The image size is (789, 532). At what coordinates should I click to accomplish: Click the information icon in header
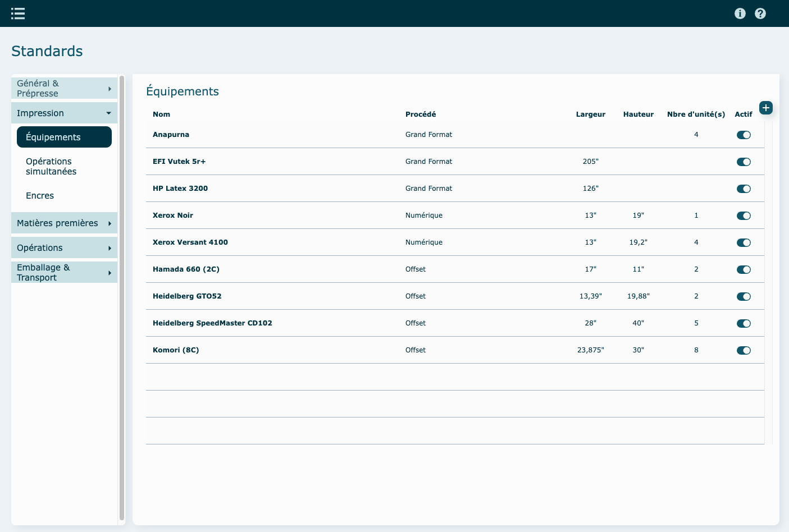(740, 13)
